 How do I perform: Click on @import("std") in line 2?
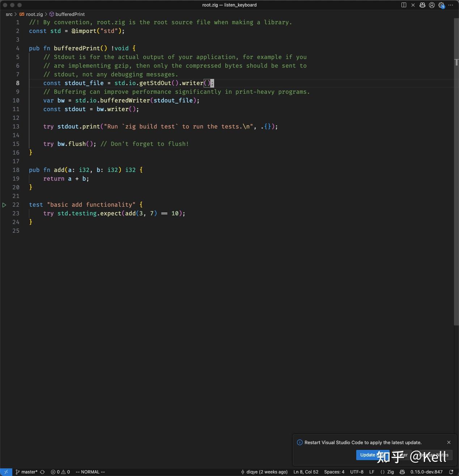tap(97, 31)
